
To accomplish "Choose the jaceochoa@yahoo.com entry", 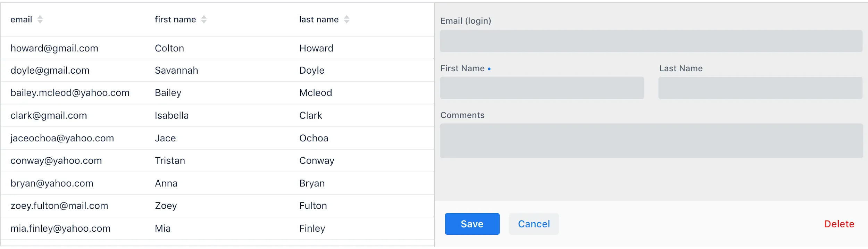I will pyautogui.click(x=62, y=138).
